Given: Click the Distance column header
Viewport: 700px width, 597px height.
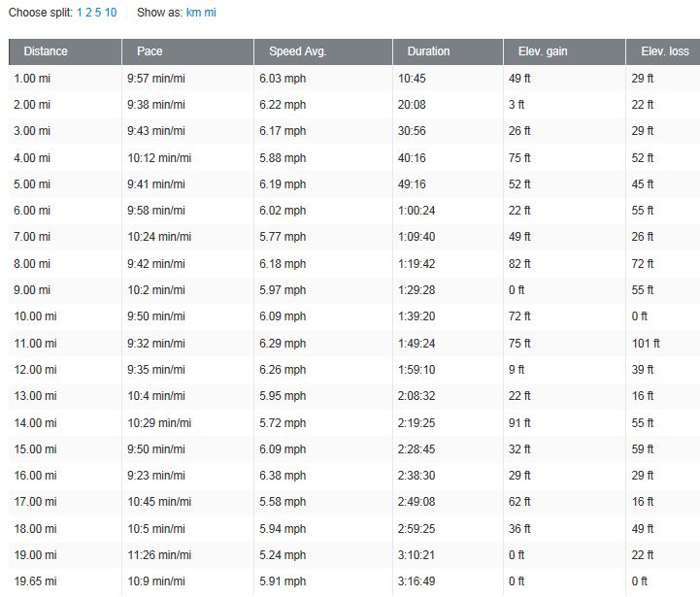Looking at the screenshot, I should pyautogui.click(x=46, y=51).
